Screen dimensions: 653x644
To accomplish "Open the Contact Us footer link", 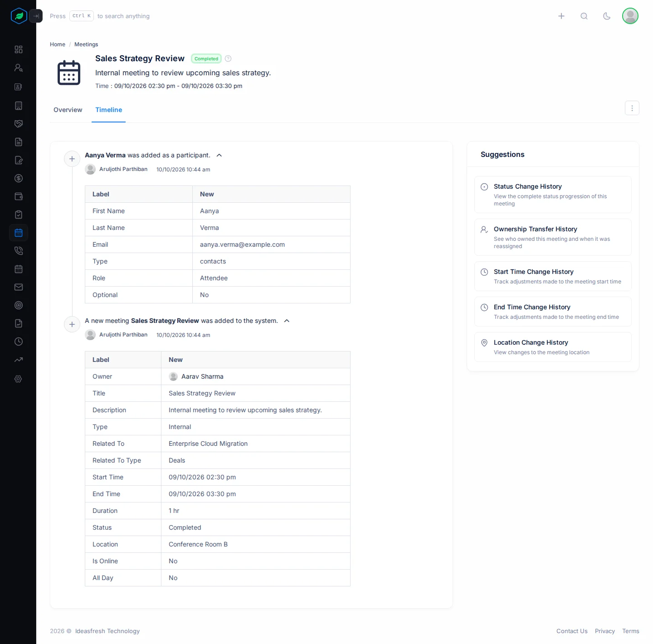I will click(572, 631).
